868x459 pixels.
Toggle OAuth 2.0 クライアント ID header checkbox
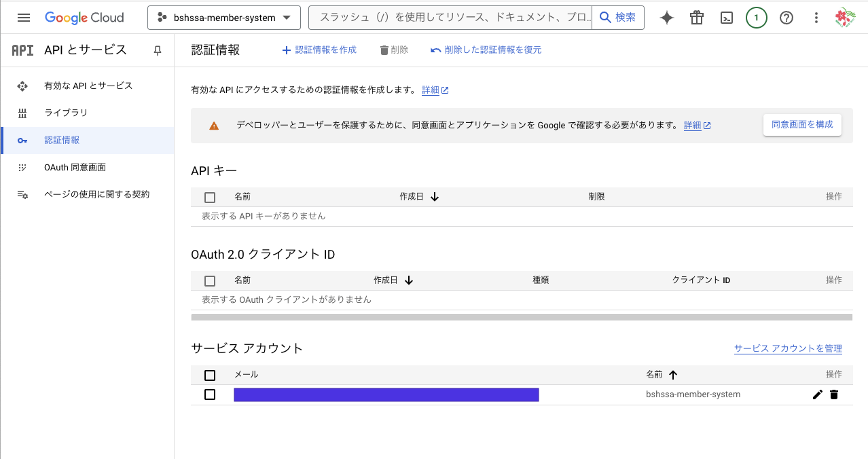(210, 280)
